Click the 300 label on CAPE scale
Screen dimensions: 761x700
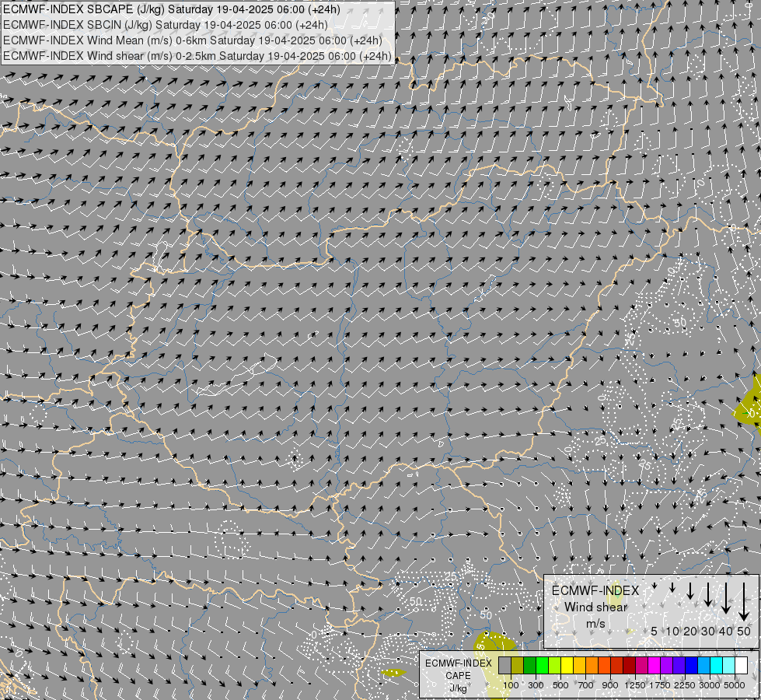pos(536,685)
